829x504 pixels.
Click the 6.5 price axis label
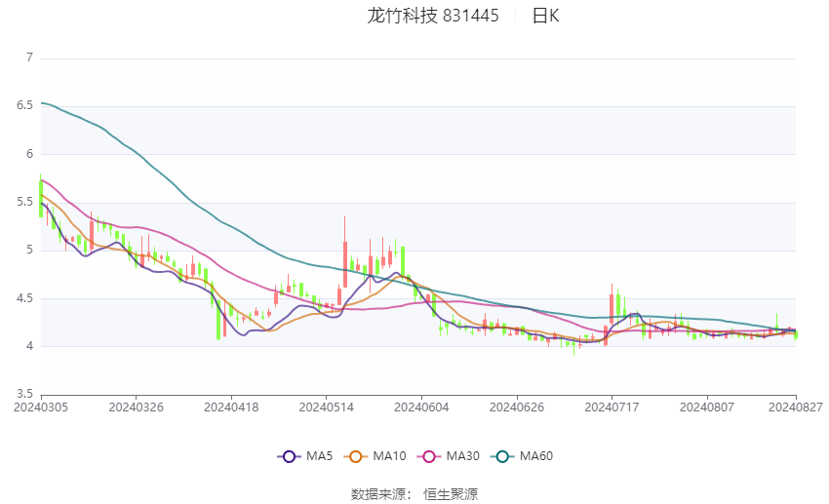[24, 105]
